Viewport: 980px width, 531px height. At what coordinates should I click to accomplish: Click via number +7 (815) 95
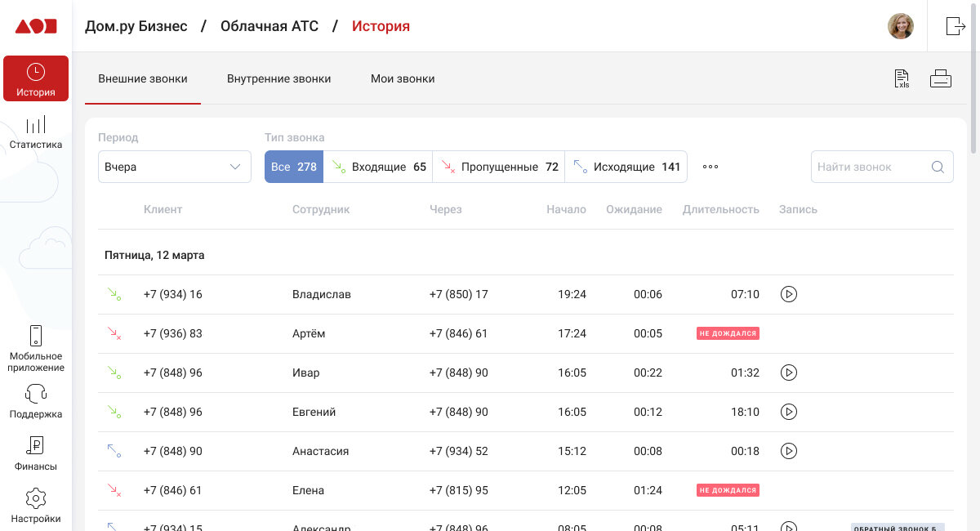coord(459,490)
